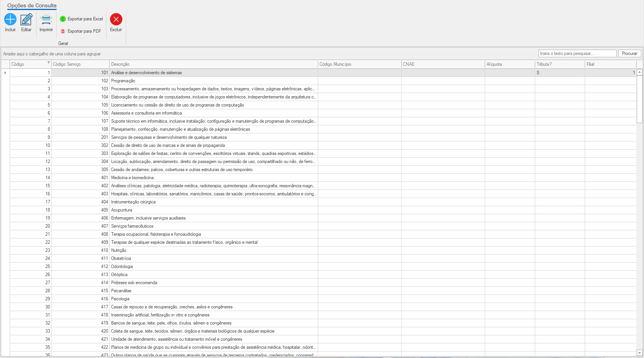Viewport: 644px width, 358px height.
Task: Export the list with Exportar para PDF
Action: point(81,31)
